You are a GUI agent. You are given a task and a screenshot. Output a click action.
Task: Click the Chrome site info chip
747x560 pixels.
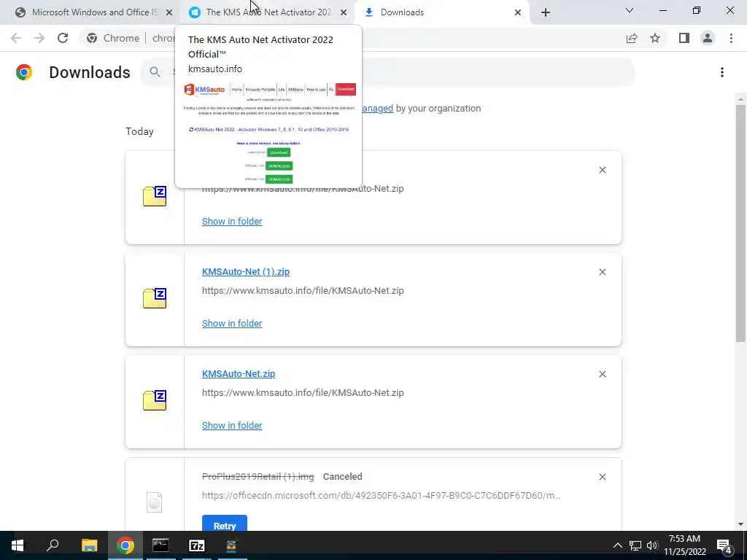pos(113,38)
